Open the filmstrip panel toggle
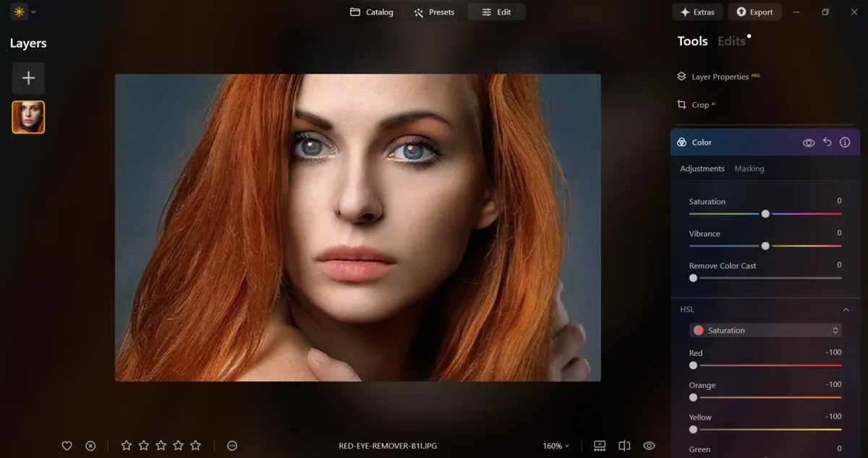The width and height of the screenshot is (868, 458). (599, 446)
